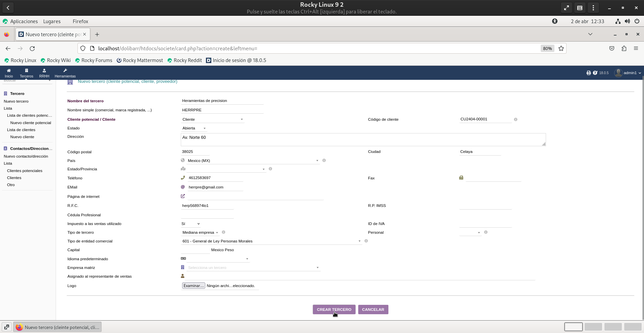Click info icon beside Tipo de tercero
This screenshot has height=333, width=644.
point(224,232)
